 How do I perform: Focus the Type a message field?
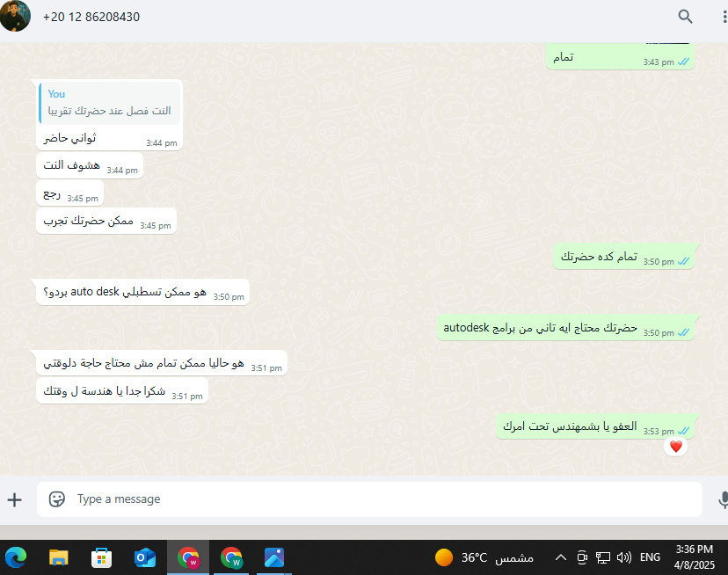coord(369,499)
